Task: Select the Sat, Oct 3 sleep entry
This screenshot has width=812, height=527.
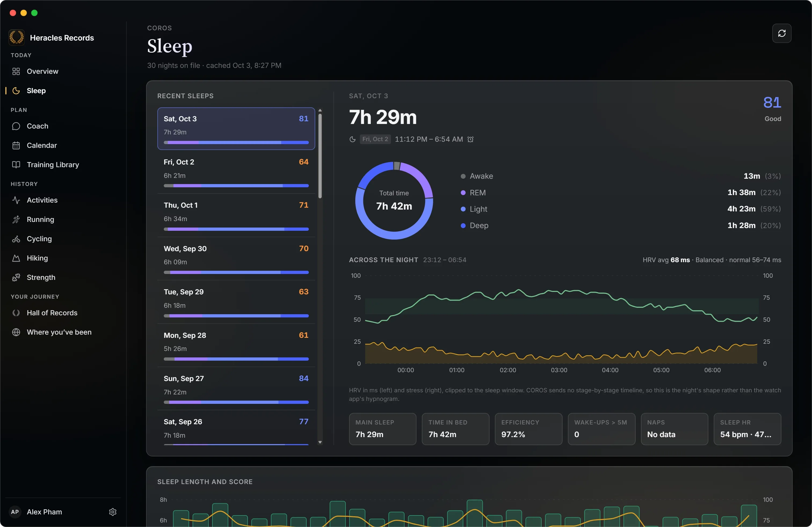Action: click(x=236, y=129)
